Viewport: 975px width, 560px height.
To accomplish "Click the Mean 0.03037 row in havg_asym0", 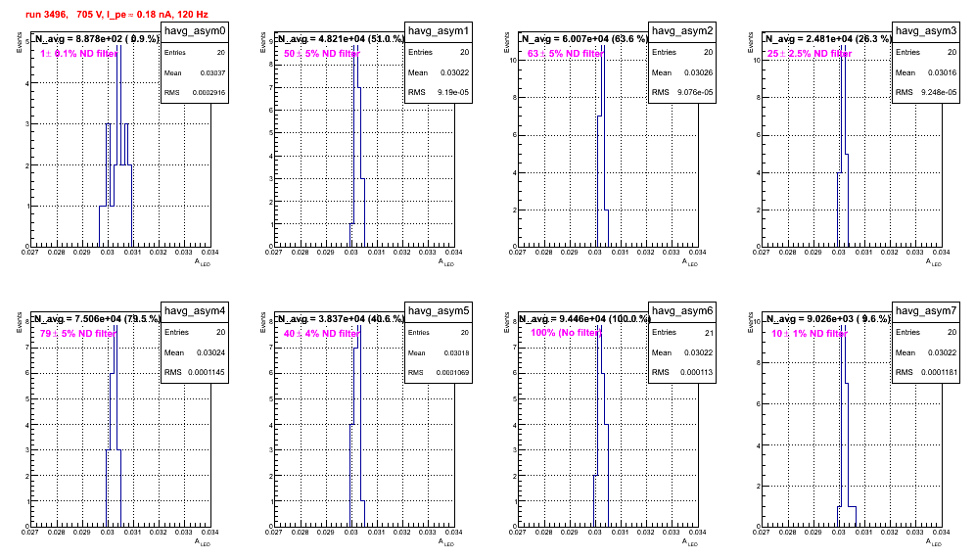I will click(195, 72).
